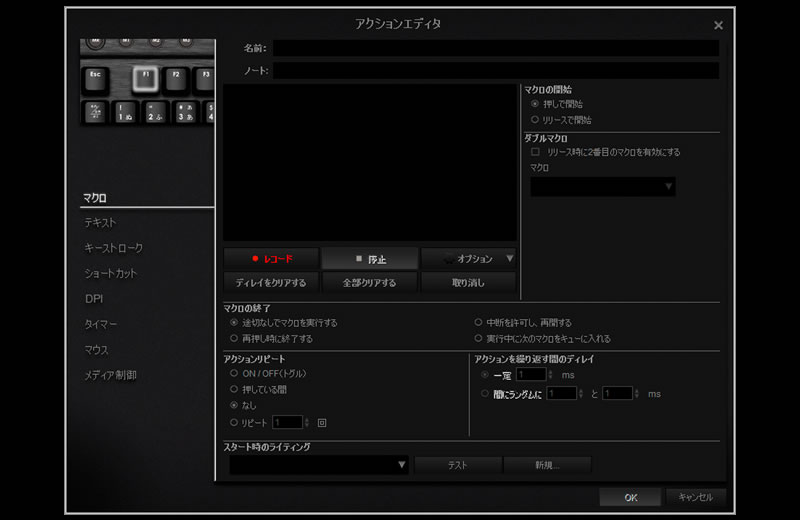Click the 一定 delay ms field
The image size is (800, 520).
(531, 375)
